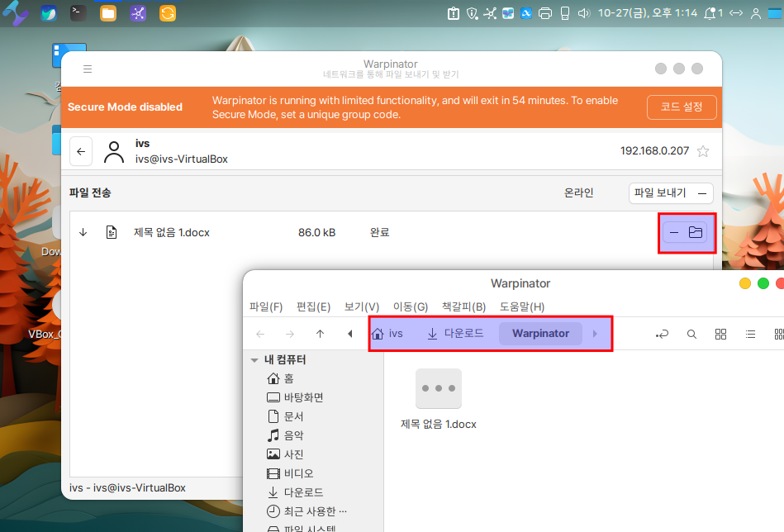Open received file's folder icon

[x=696, y=233]
